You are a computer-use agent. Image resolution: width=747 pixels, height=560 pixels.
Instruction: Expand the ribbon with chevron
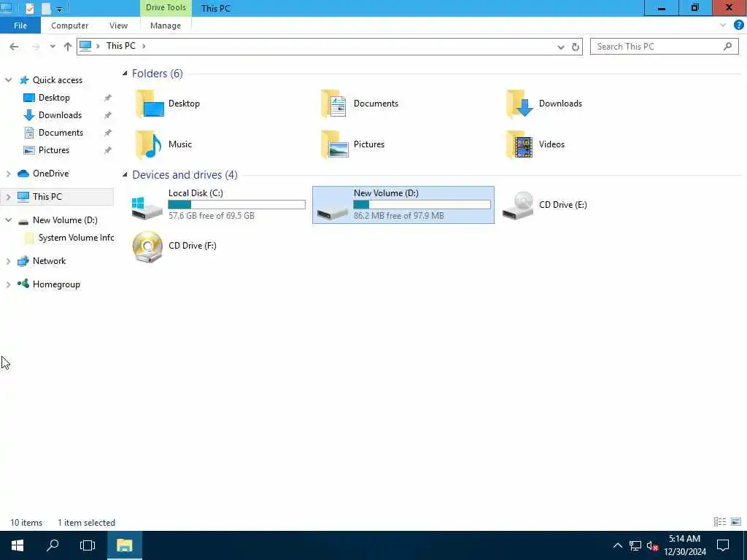coord(723,26)
